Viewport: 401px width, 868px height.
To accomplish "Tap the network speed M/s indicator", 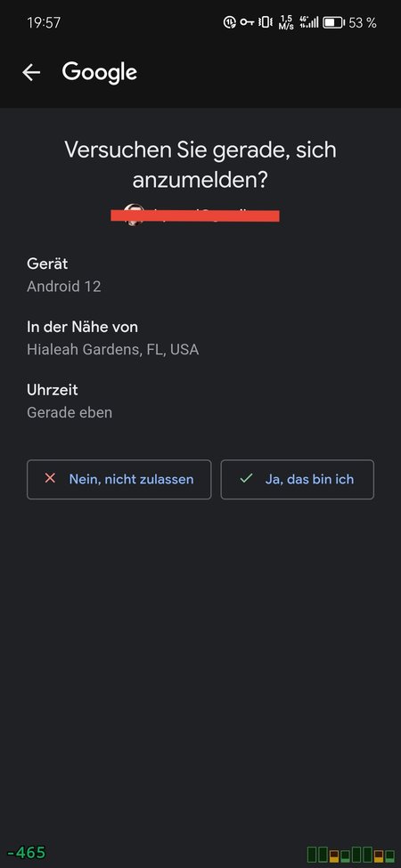I will 287,22.
